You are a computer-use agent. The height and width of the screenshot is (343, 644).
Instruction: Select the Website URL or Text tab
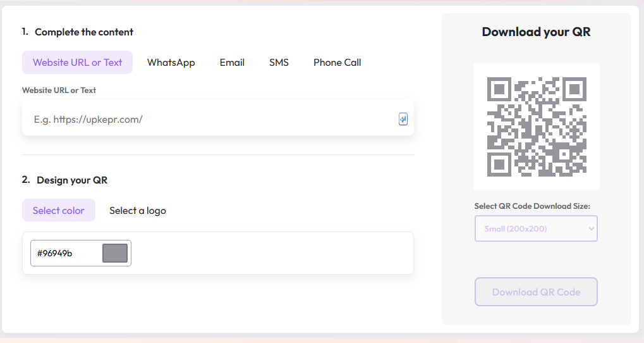(77, 63)
